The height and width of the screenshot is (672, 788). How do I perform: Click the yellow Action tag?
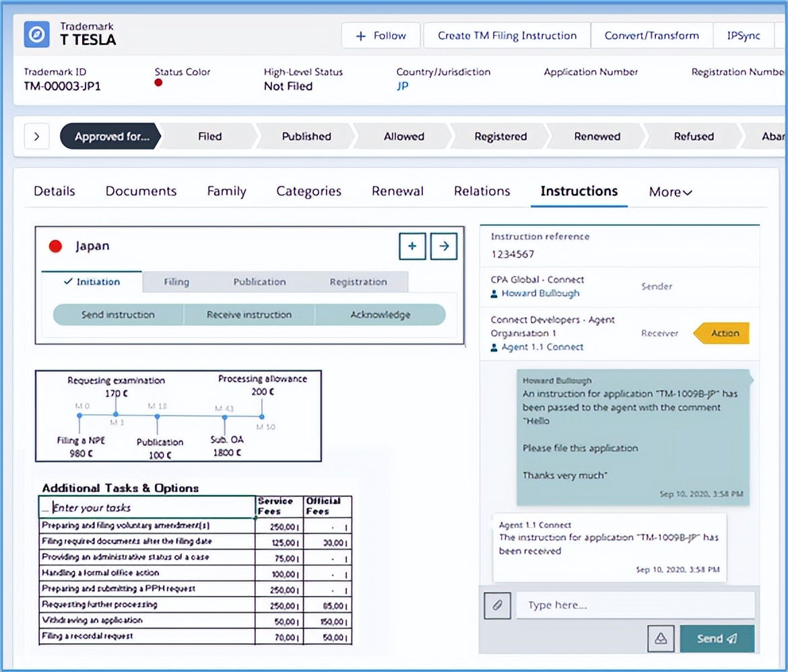721,333
